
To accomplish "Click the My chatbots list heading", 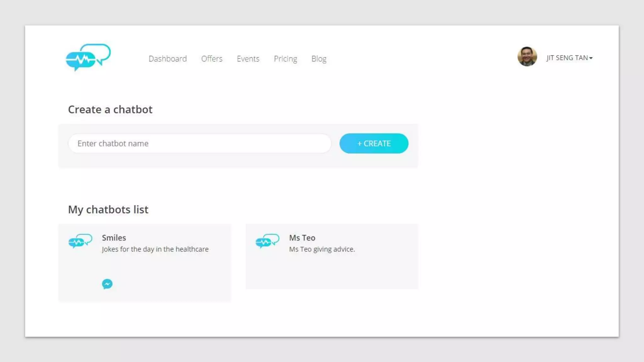I will coord(108,210).
